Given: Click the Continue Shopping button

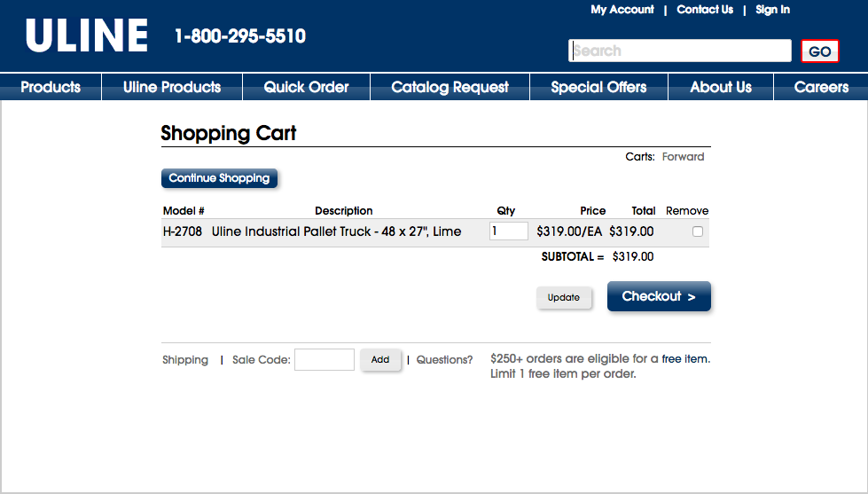Looking at the screenshot, I should click(219, 178).
